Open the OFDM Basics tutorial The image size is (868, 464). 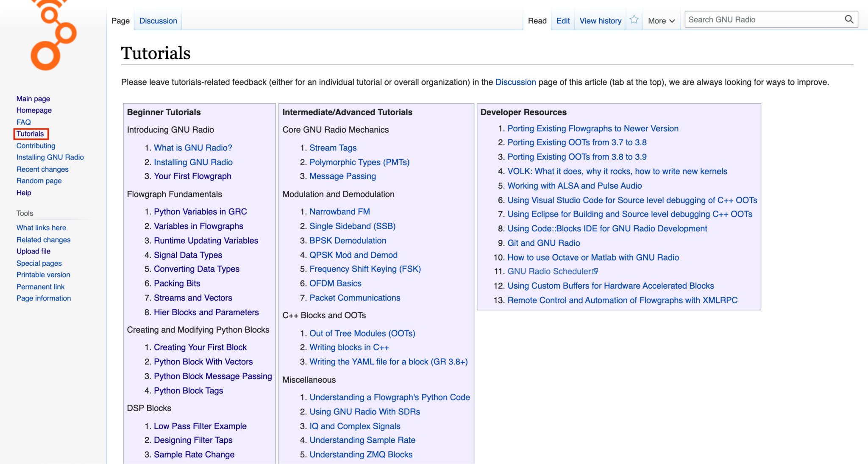[335, 283]
